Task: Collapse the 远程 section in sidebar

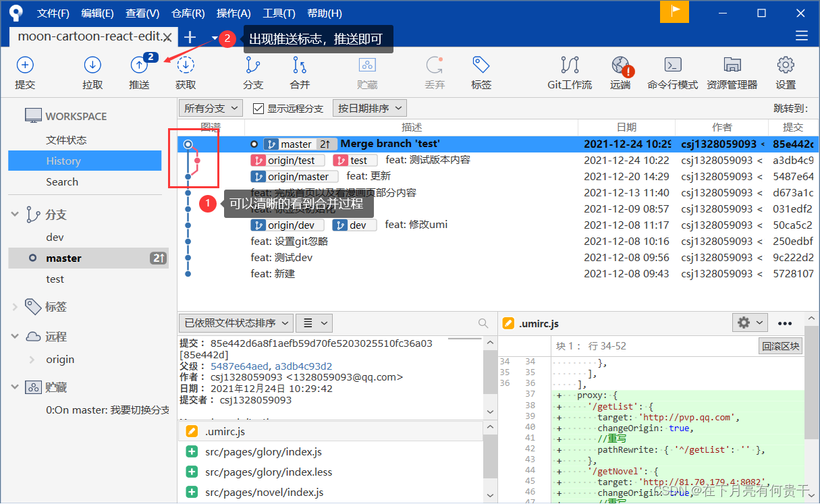Action: 15,336
